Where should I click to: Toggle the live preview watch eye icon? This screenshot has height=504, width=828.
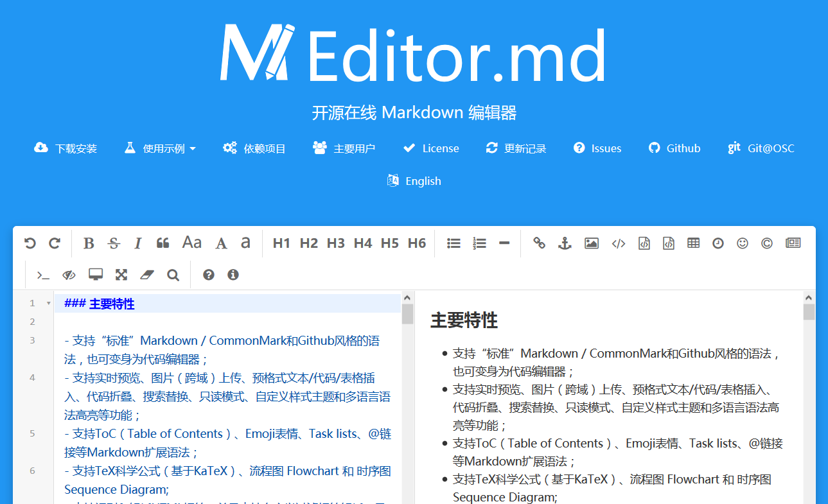point(69,275)
